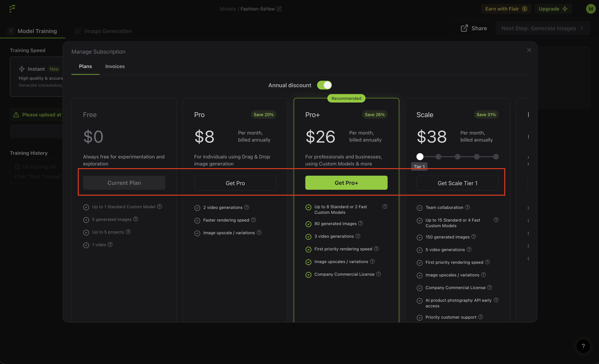The image size is (599, 364).
Task: Click the Get Pro button
Action: pos(235,183)
